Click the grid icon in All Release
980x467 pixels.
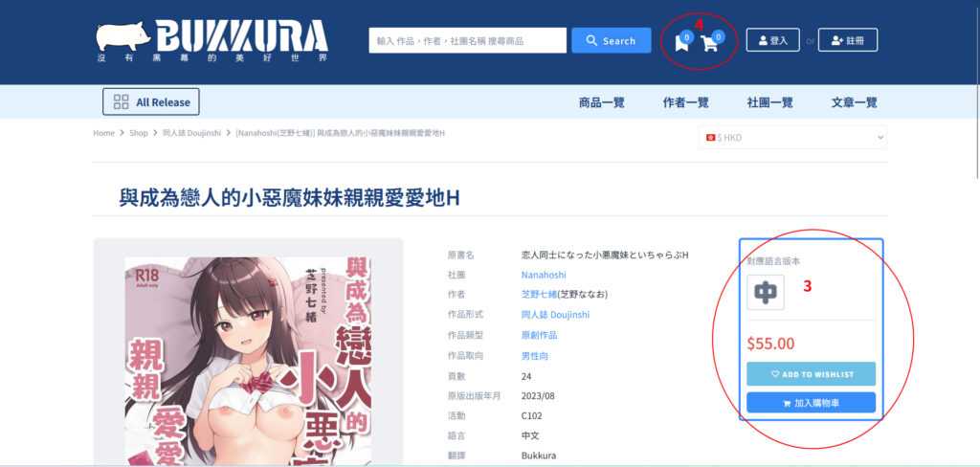[121, 102]
